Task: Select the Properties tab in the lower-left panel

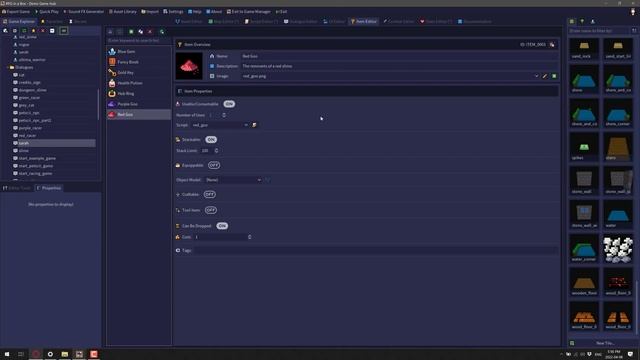Action: tap(49, 188)
